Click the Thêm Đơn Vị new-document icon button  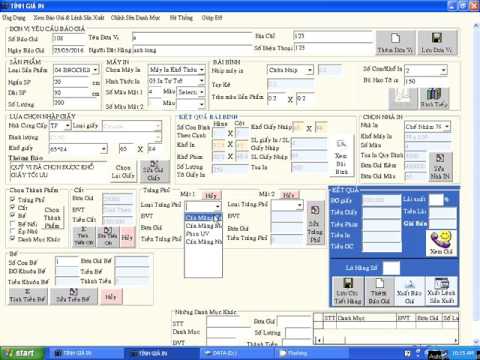pyautogui.click(x=395, y=43)
